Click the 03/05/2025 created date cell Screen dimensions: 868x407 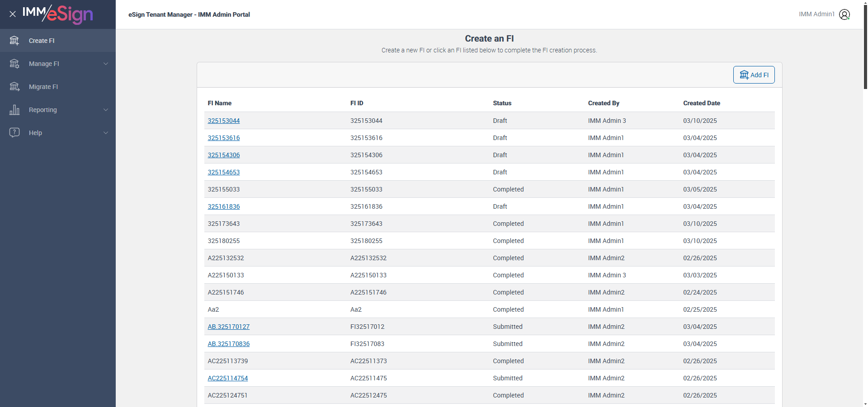[700, 189]
